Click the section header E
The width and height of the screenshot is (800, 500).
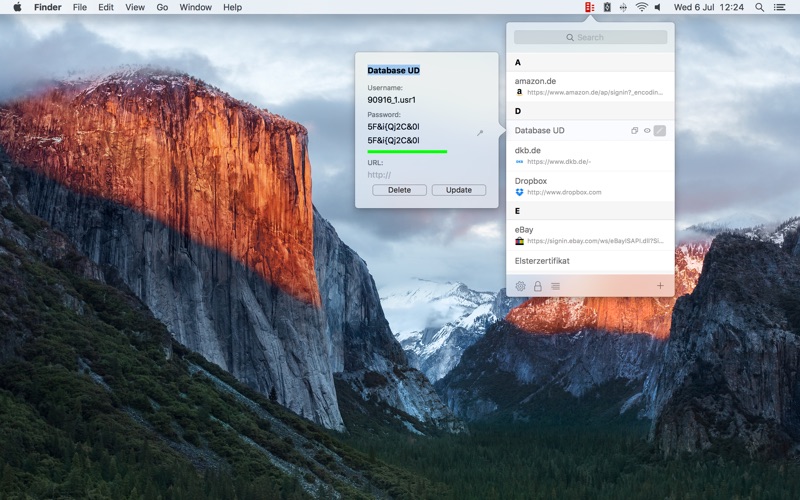coord(517,211)
